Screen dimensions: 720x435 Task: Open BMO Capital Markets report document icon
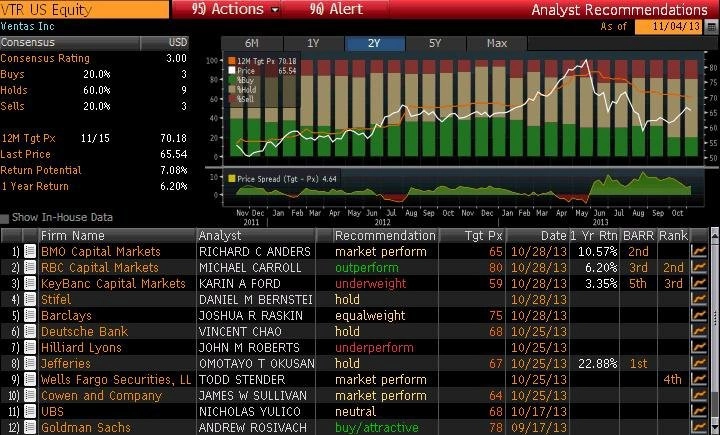tap(30, 251)
